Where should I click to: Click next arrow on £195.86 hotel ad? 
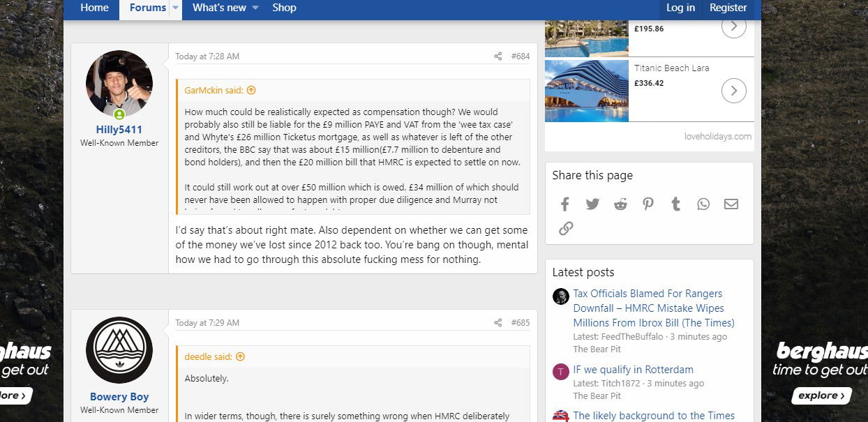733,28
